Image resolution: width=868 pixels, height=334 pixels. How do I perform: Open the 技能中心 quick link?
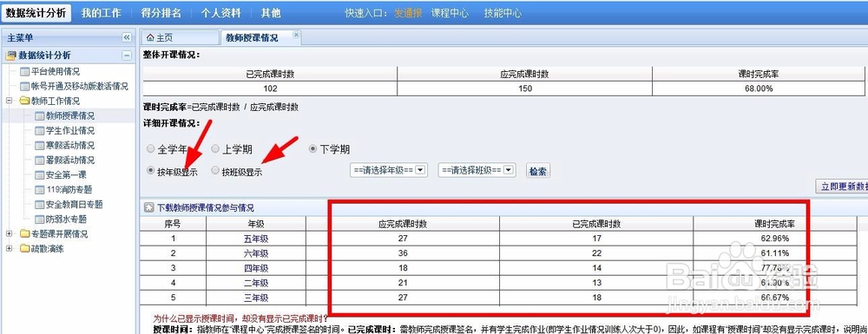[x=503, y=13]
